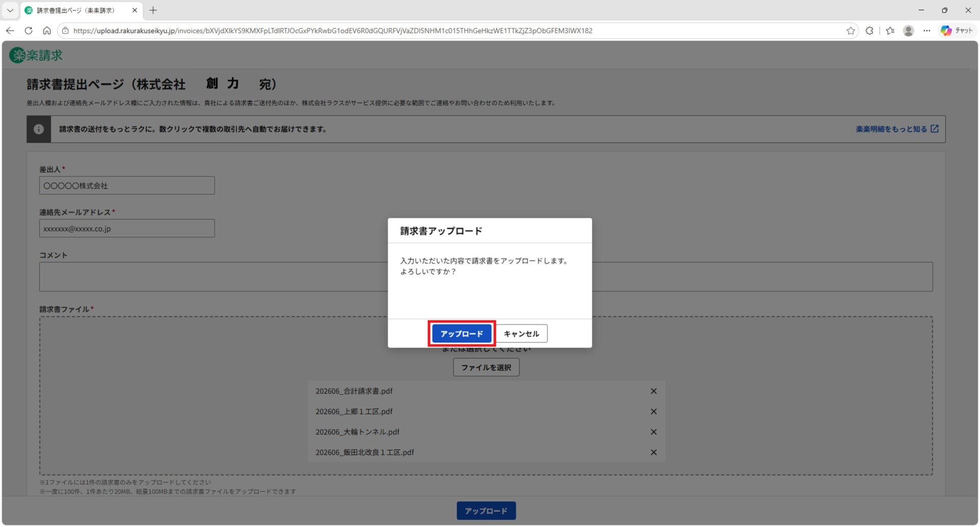Viewport: 980px width, 527px height.
Task: Click the file name 202606_上郷１工区.pdf
Action: click(354, 412)
